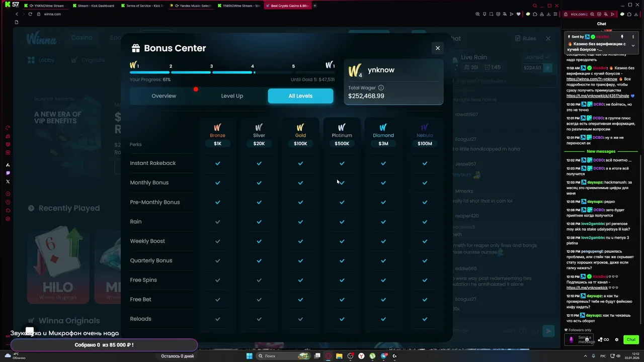Viewport: 644px width, 362px height.
Task: Click the $500K Platinum threshold pill
Action: pyautogui.click(x=342, y=144)
